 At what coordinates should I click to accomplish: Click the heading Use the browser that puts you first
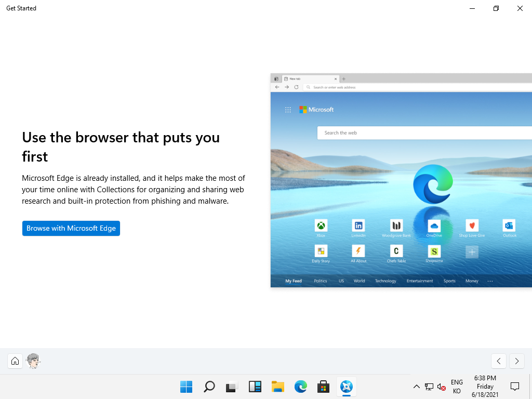pos(121,147)
